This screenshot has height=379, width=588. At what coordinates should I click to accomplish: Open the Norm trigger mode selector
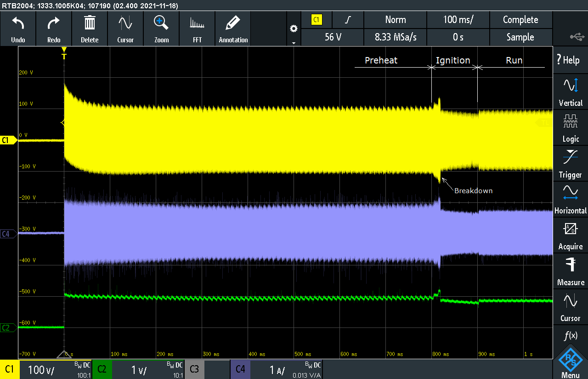click(x=395, y=20)
